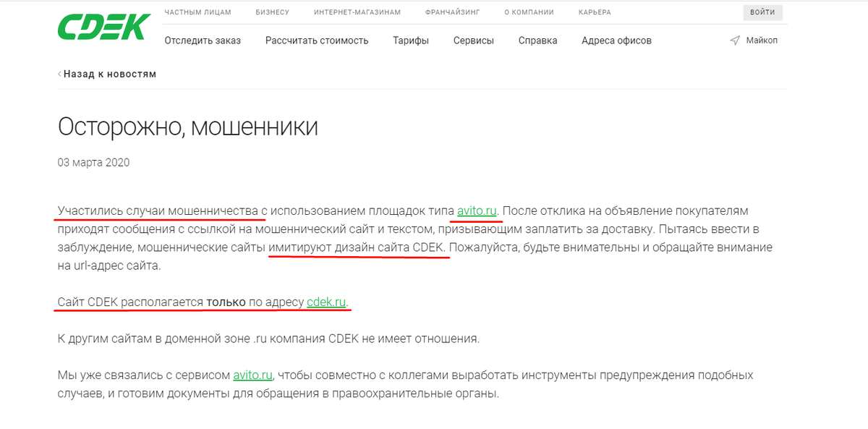This screenshot has width=868, height=429.
Task: Open the Бизнесу section
Action: 272,12
